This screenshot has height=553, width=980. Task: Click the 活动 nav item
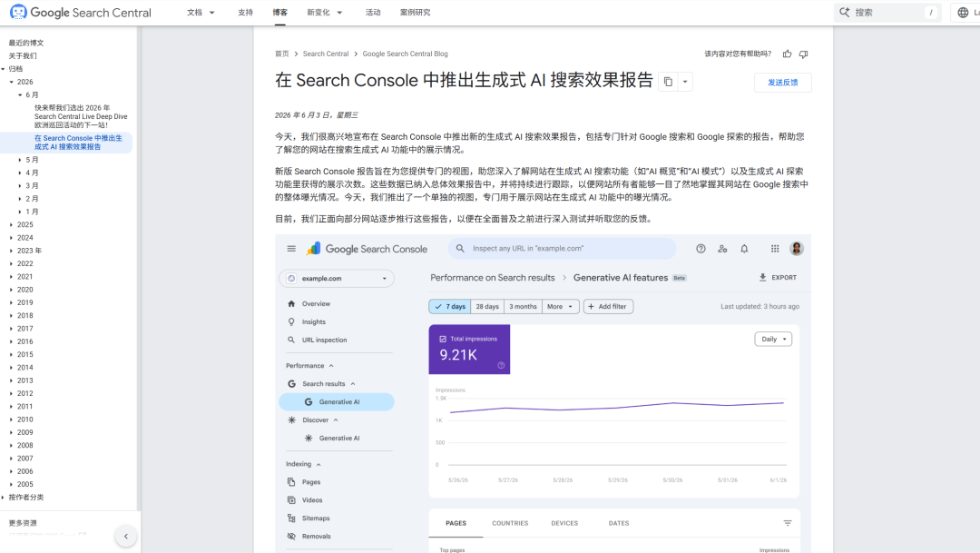(373, 13)
